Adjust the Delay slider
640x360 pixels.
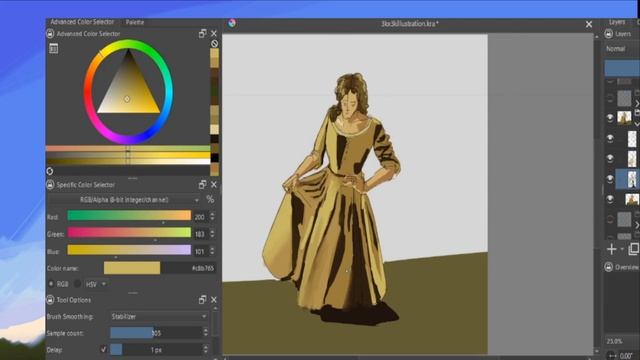coord(156,349)
